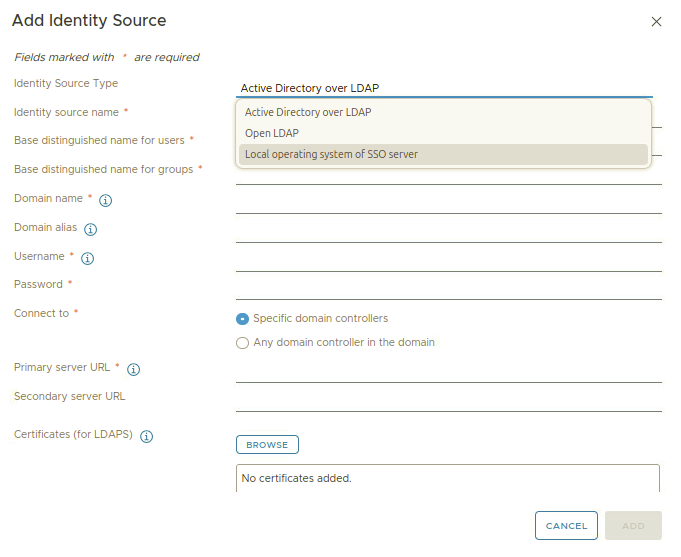Focus the Domain name input field
681x557 pixels.
(x=449, y=203)
